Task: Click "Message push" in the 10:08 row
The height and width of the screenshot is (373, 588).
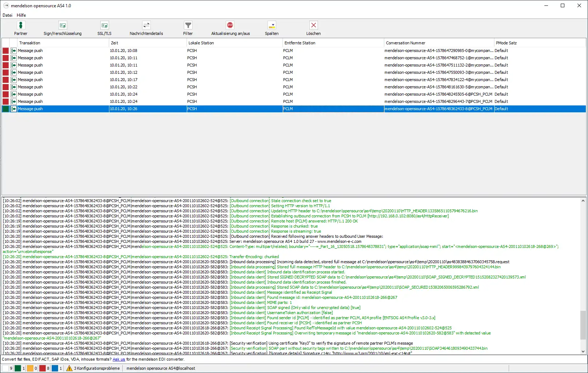Action: (x=30, y=51)
